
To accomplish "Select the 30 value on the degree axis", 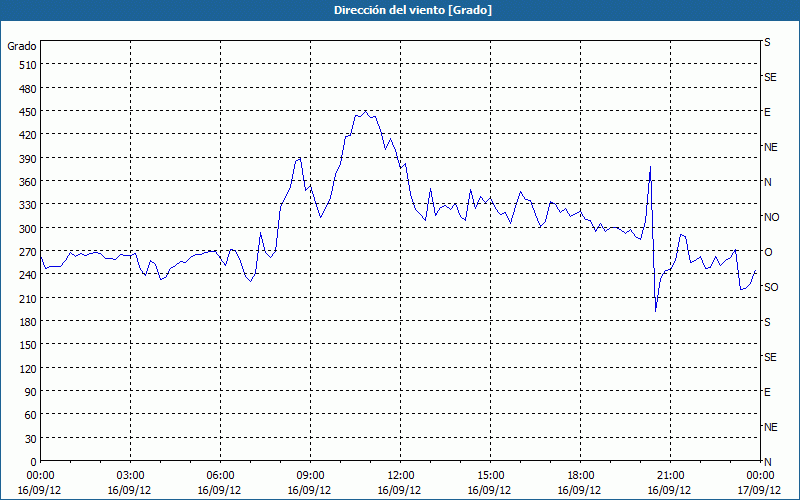I will (x=31, y=439).
